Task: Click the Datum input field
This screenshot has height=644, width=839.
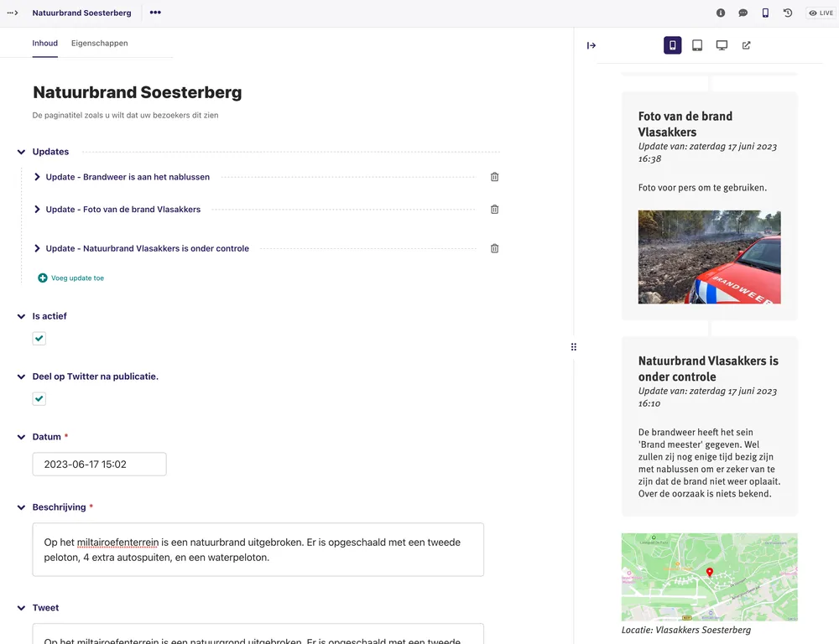Action: click(99, 464)
